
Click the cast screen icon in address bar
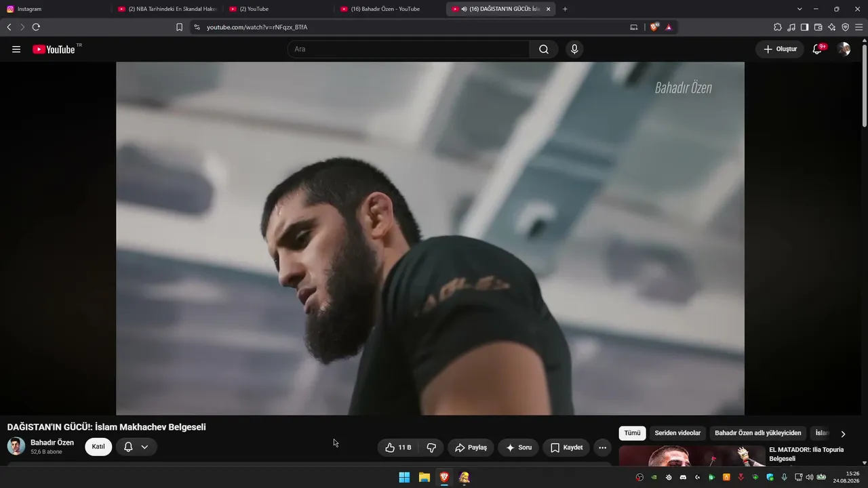[x=634, y=27]
